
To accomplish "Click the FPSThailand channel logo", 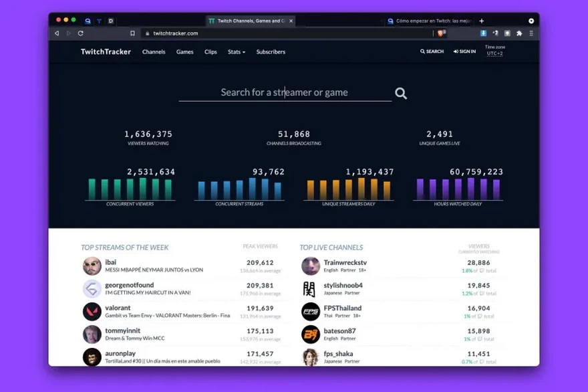I will 311,311.
